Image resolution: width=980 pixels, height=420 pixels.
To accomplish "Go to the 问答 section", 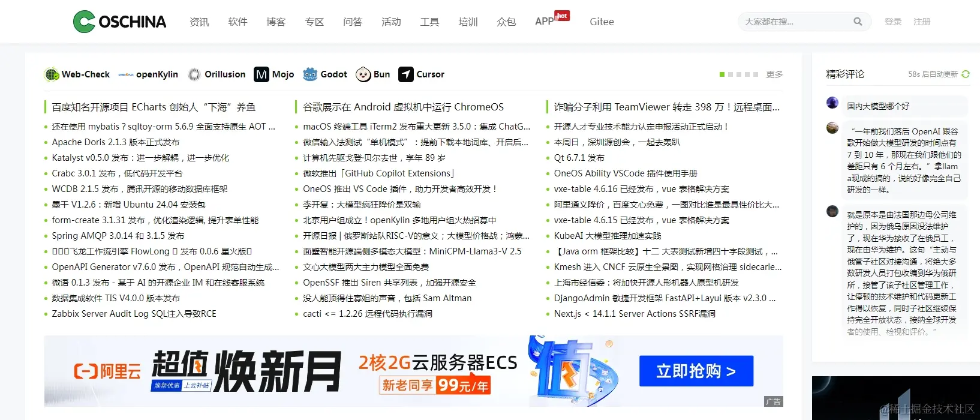I will [353, 22].
